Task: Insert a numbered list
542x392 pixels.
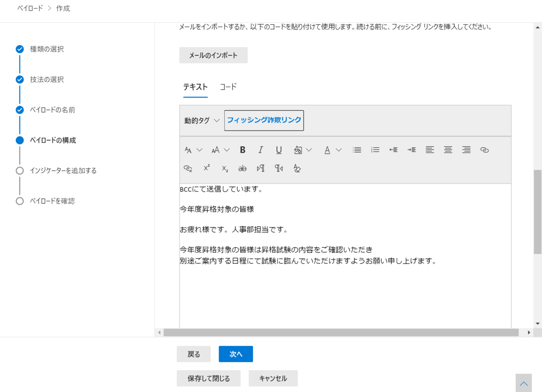Action: tap(375, 149)
